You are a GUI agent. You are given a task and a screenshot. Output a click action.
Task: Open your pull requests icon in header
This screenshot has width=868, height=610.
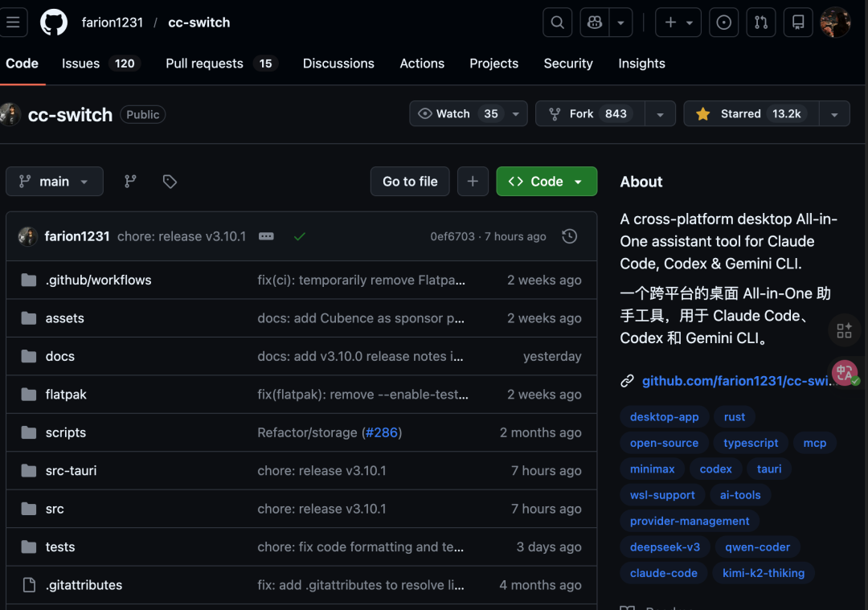tap(761, 23)
